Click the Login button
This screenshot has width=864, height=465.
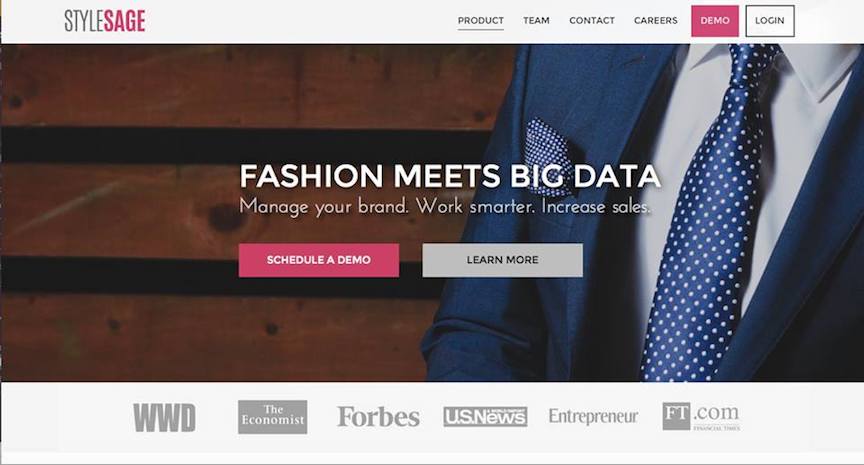770,21
